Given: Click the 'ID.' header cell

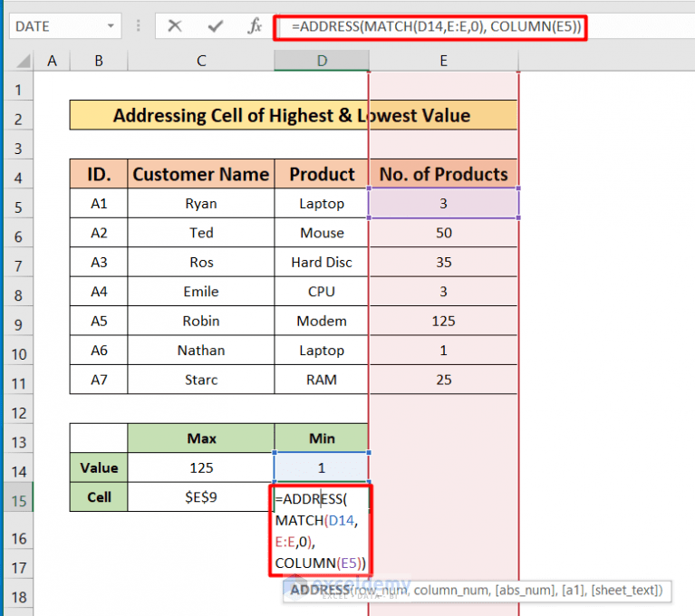Looking at the screenshot, I should (99, 174).
